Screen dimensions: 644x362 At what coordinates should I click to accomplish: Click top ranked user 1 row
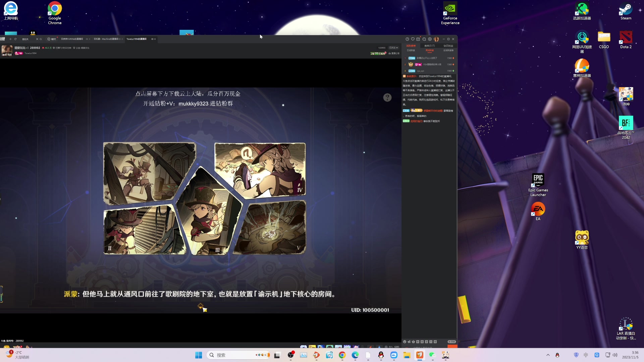pyautogui.click(x=429, y=58)
